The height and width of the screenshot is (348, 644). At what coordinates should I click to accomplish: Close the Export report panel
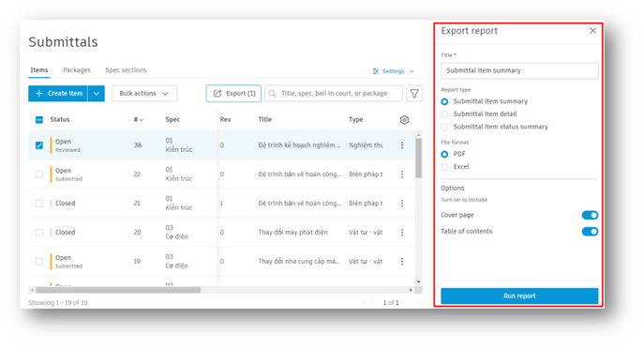(x=592, y=31)
